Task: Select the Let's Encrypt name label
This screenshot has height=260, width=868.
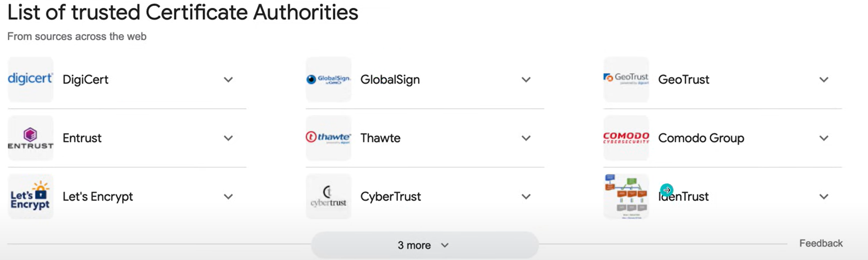Action: (x=98, y=196)
